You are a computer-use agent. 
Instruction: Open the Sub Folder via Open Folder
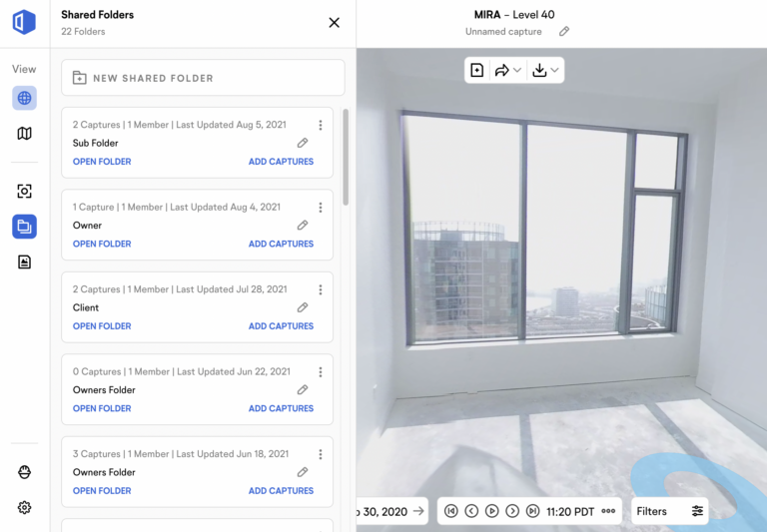(102, 162)
